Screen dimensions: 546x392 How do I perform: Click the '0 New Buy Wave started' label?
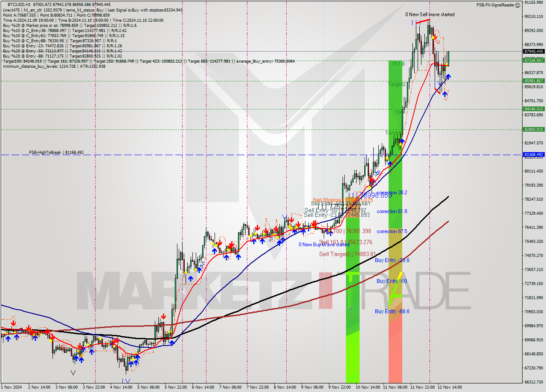pyautogui.click(x=324, y=245)
